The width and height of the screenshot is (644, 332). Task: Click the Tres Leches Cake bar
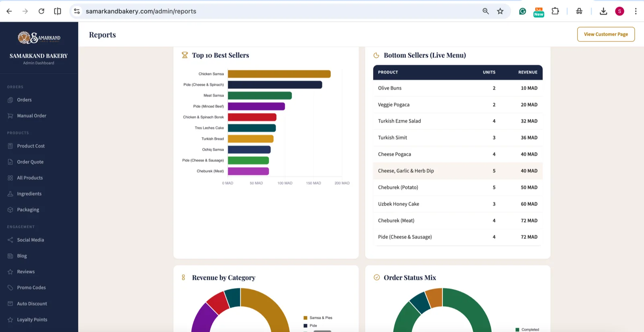[252, 128]
